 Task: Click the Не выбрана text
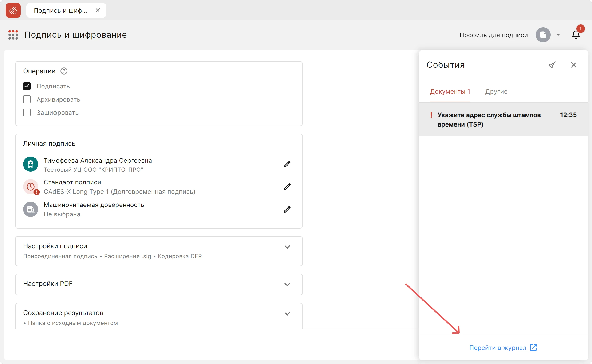pos(62,214)
